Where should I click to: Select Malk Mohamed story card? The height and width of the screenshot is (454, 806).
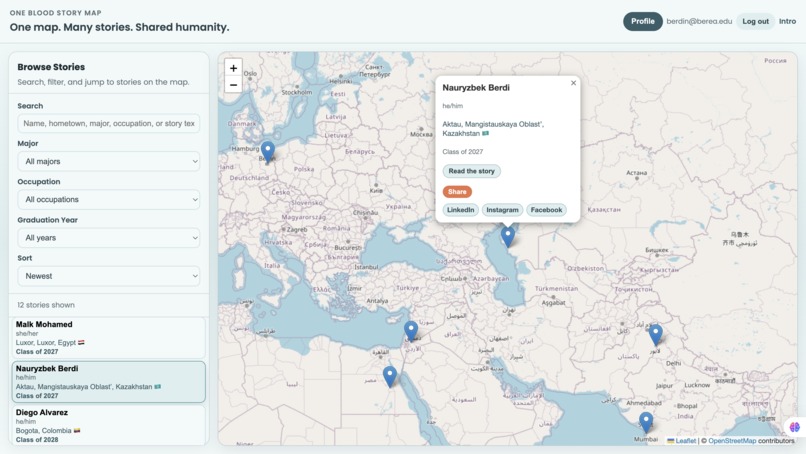108,338
